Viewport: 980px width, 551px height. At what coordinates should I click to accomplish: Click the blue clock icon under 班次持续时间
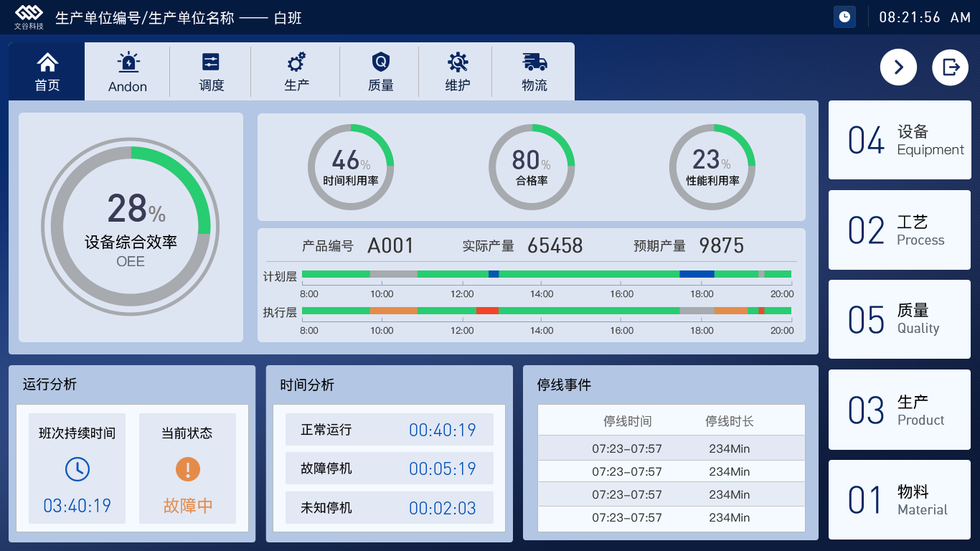click(77, 469)
